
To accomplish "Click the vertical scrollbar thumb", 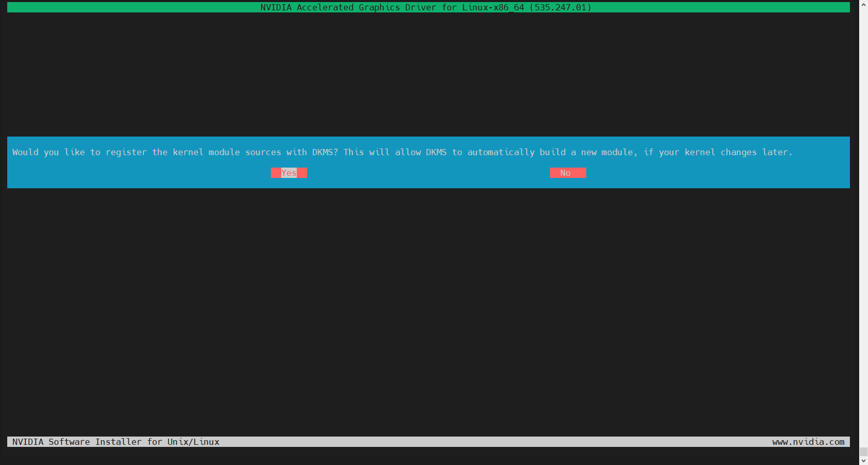I will (863, 452).
